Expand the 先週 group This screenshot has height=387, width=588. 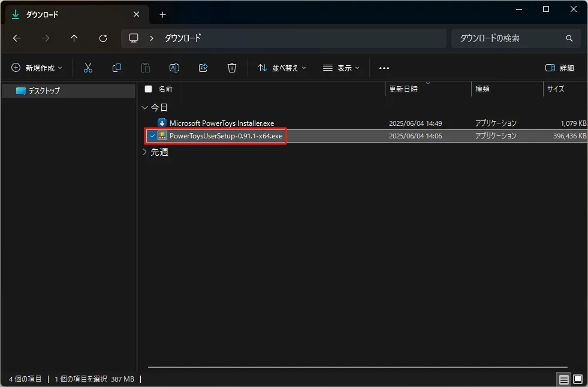pos(144,152)
